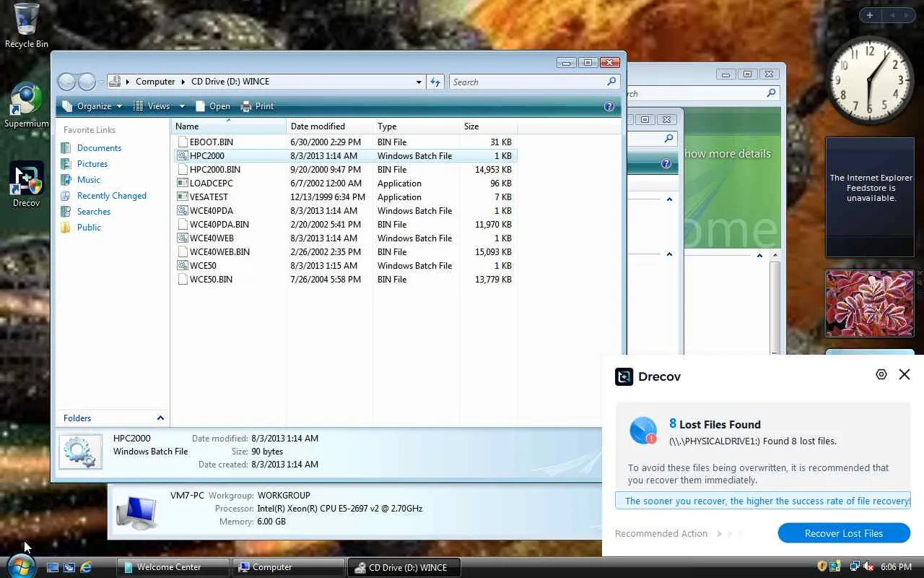Click the network tray icon
This screenshot has width=924, height=578.
pyautogui.click(x=855, y=566)
